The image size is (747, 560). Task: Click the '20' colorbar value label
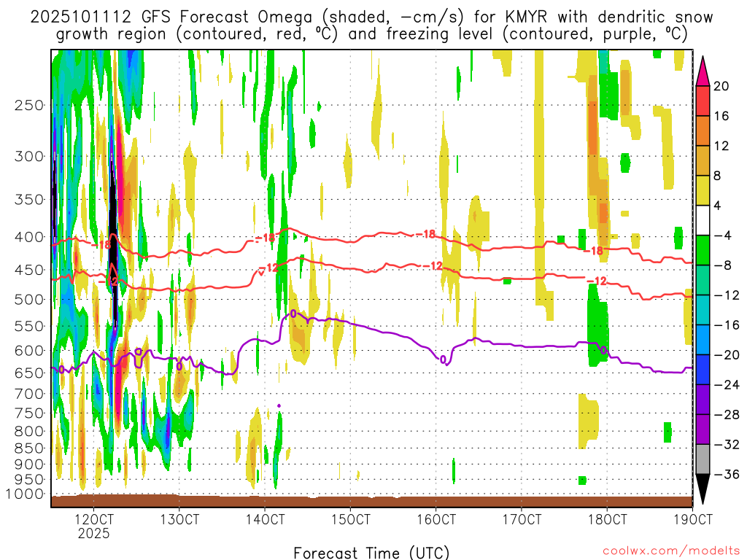coord(721,86)
